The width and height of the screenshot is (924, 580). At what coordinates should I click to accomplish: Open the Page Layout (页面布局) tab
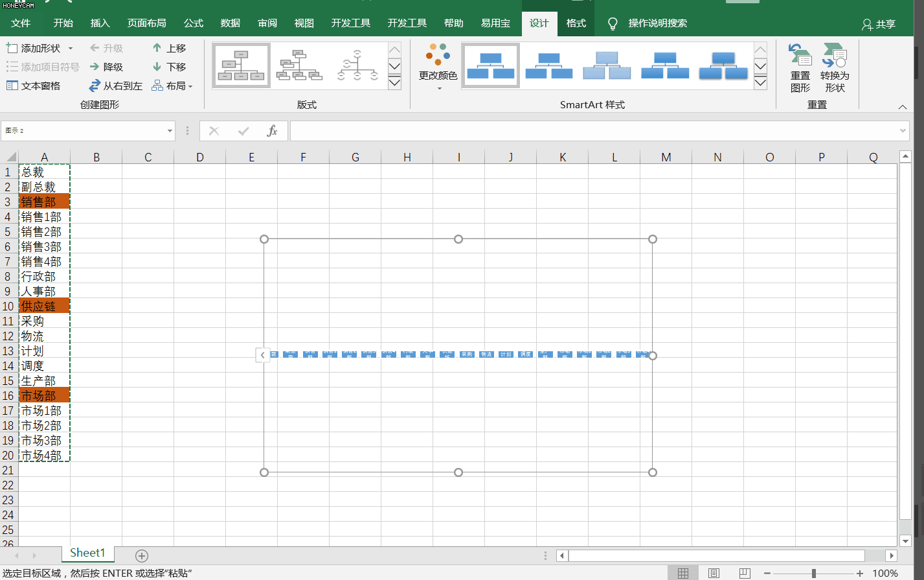click(147, 23)
